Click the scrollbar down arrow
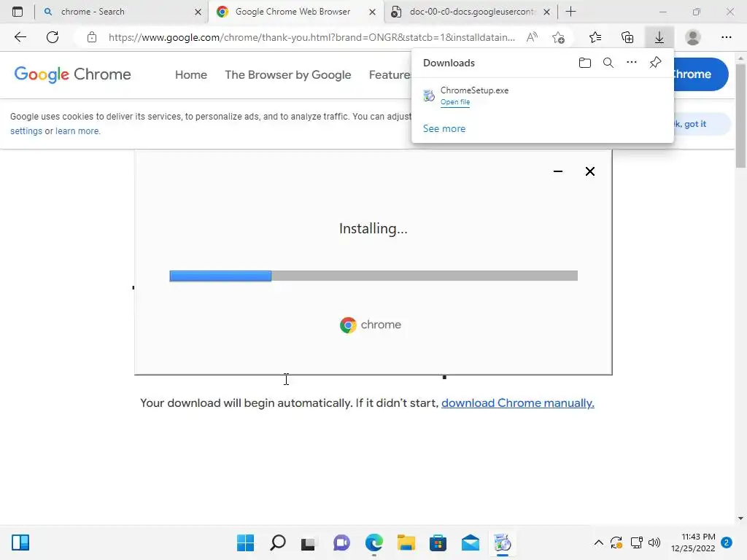Viewport: 747px width, 560px height. point(740,518)
